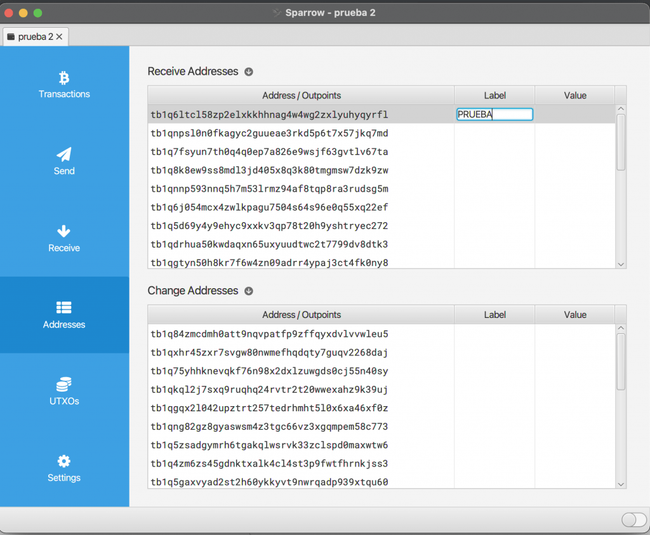Open the UTXOs coins icon
Viewport: 650px width, 535px height.
(64, 385)
